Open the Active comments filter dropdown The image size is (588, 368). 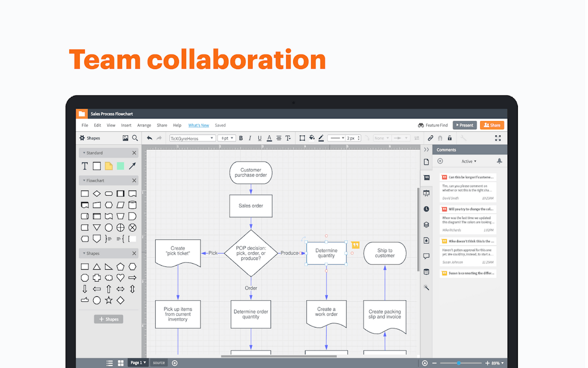pyautogui.click(x=468, y=161)
